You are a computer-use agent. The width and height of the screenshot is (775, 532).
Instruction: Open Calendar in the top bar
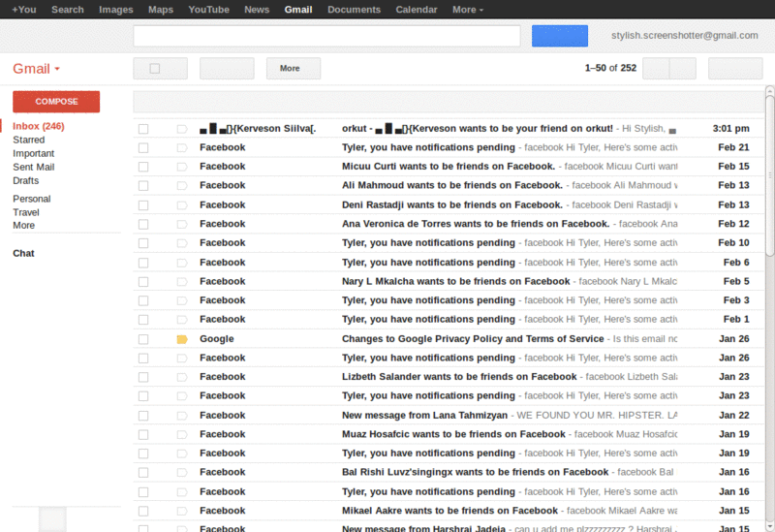(x=417, y=10)
